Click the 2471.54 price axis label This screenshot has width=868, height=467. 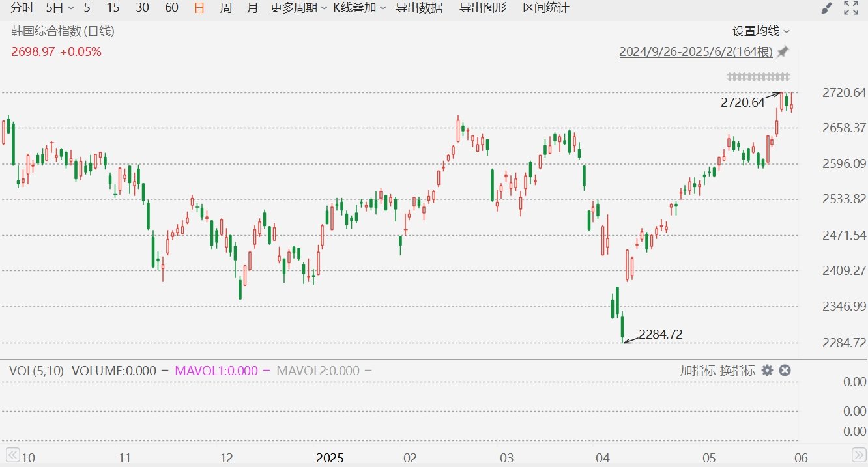pyautogui.click(x=845, y=234)
